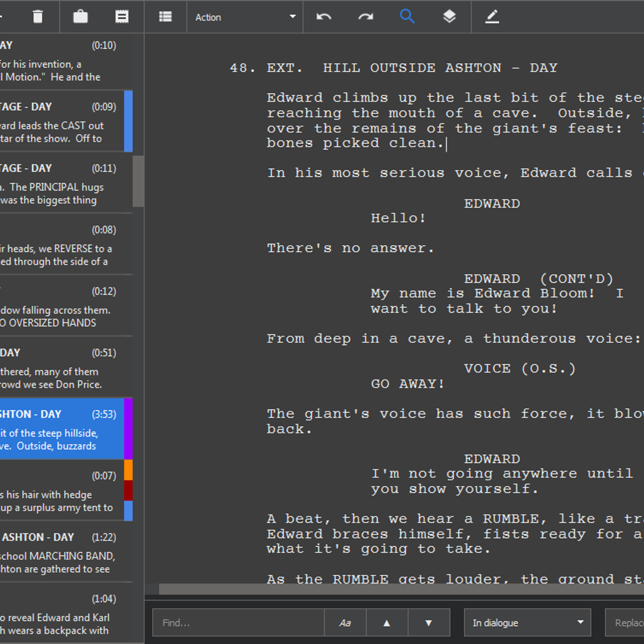Click scene heading 'EXT. HILL OUTSIDE ASHTON - DAY'

click(x=412, y=68)
